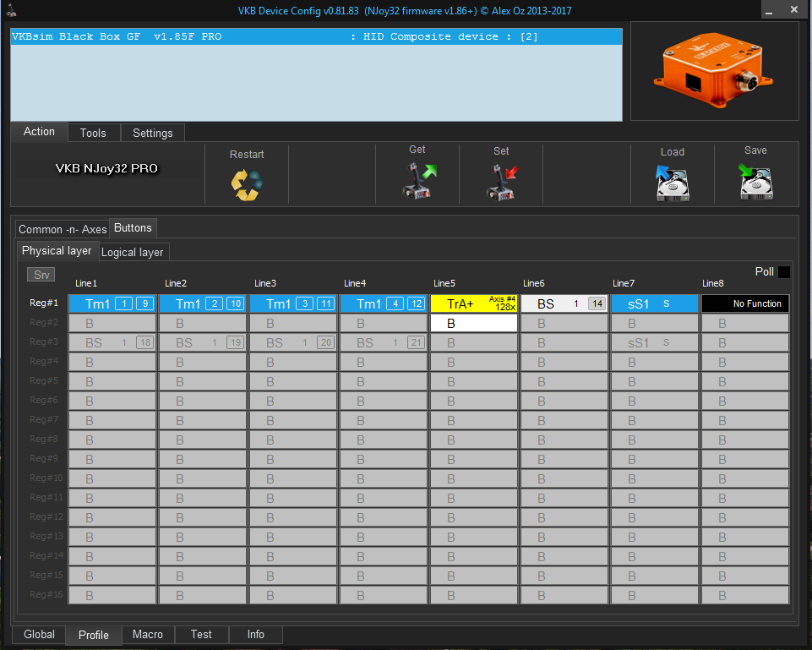Click the Set joystick icon

502,183
